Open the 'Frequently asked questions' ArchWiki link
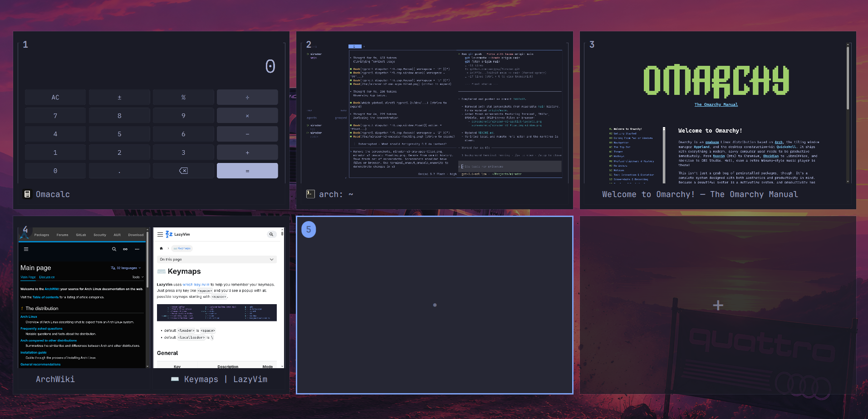Screen dimensions: 868x419 (41, 329)
